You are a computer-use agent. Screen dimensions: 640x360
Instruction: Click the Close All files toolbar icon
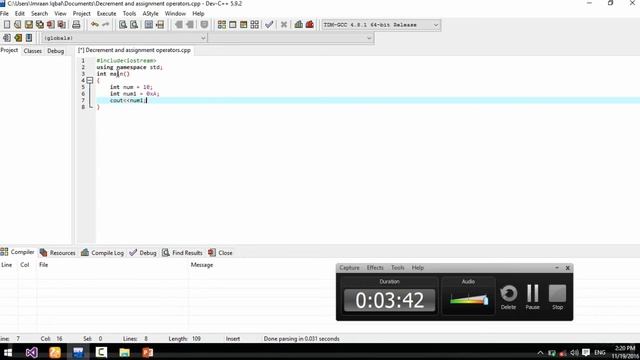pyautogui.click(x=62, y=25)
